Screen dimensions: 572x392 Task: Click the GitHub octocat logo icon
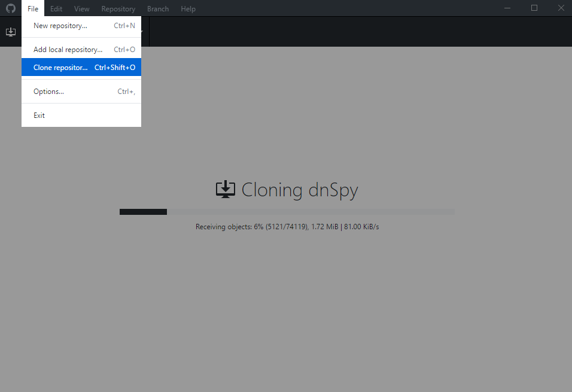[11, 8]
